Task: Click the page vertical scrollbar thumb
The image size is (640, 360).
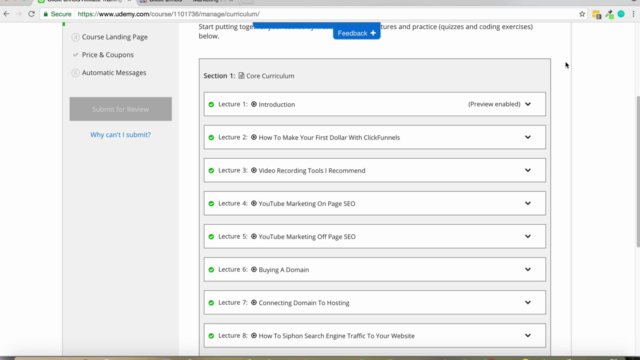Action: click(638, 171)
